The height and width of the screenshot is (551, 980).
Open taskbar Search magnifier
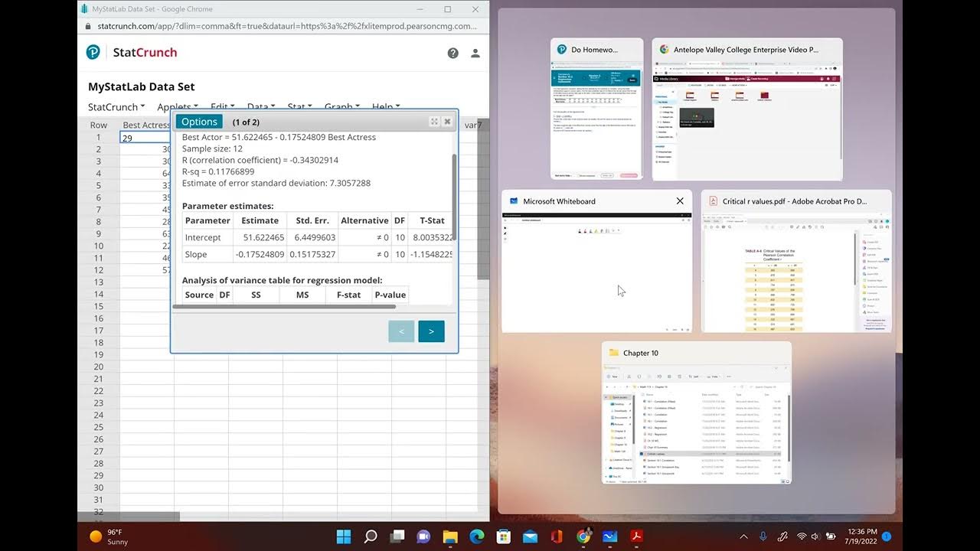pyautogui.click(x=371, y=536)
